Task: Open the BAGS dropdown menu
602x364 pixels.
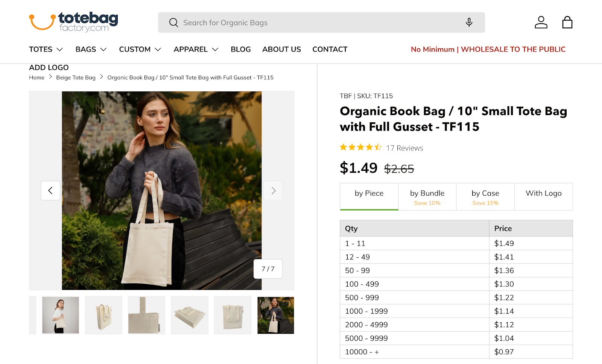Action: click(x=90, y=49)
